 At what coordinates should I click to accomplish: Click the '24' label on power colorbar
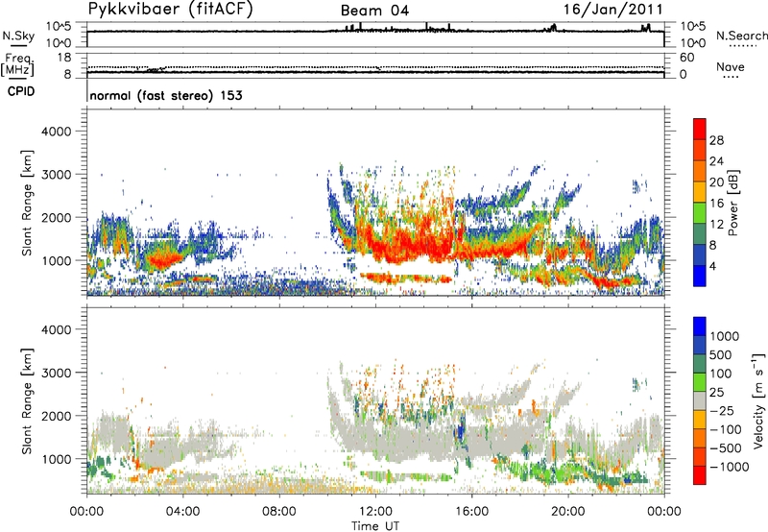click(716, 161)
